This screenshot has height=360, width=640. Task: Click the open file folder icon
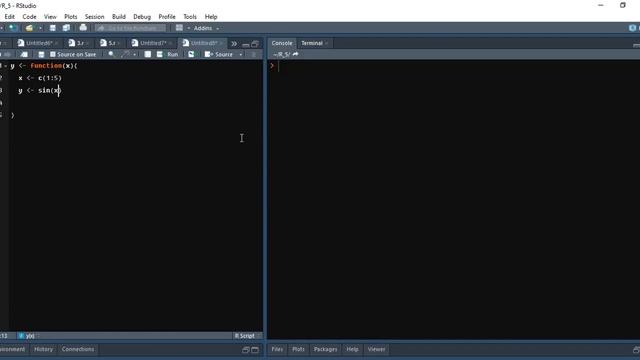coord(29,28)
